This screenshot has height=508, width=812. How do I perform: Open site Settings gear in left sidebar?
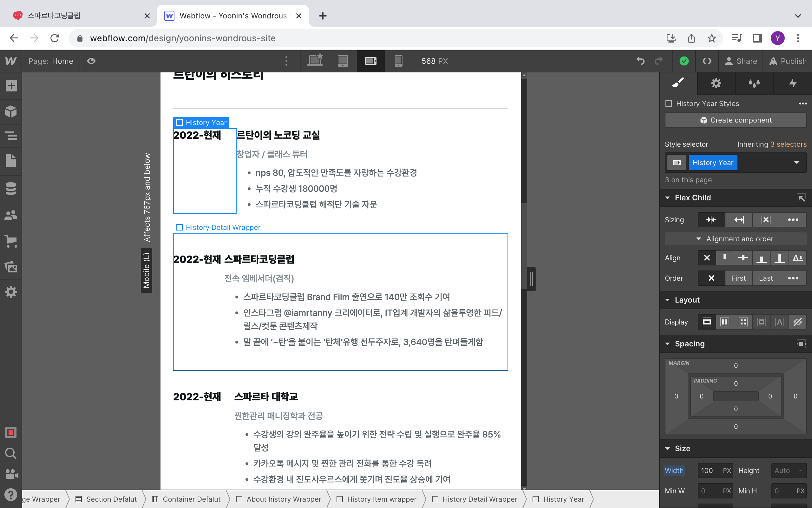[11, 292]
